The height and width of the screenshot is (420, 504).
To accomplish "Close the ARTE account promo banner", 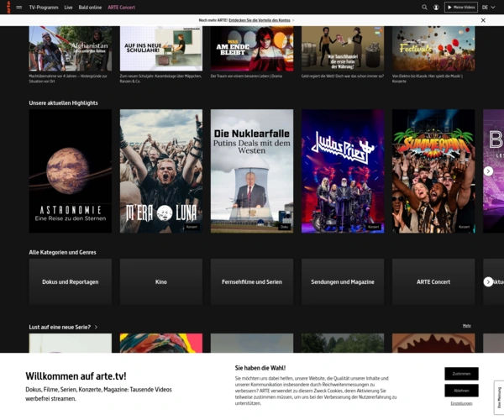I will point(483,19).
